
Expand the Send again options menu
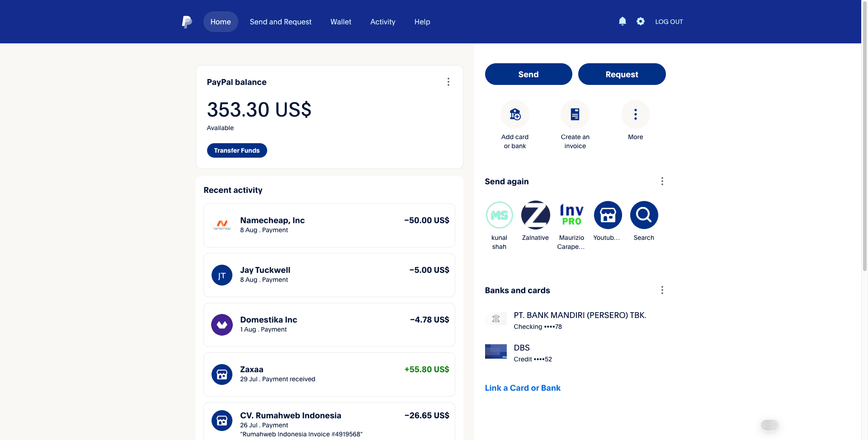coord(662,181)
